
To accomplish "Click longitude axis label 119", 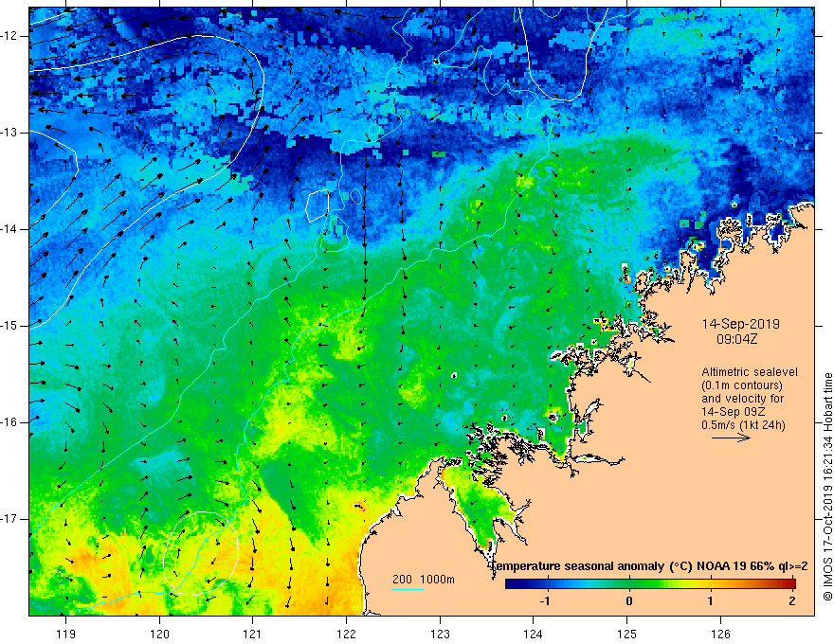I will pyautogui.click(x=66, y=634).
